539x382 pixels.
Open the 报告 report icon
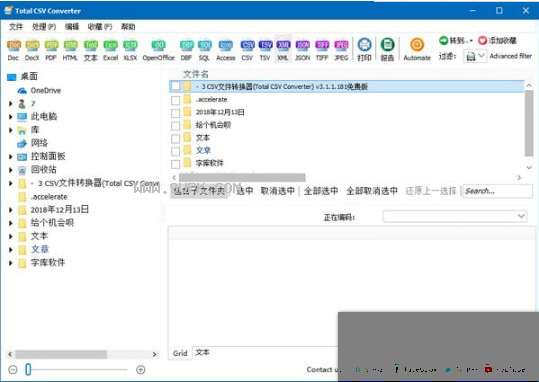pyautogui.click(x=387, y=50)
